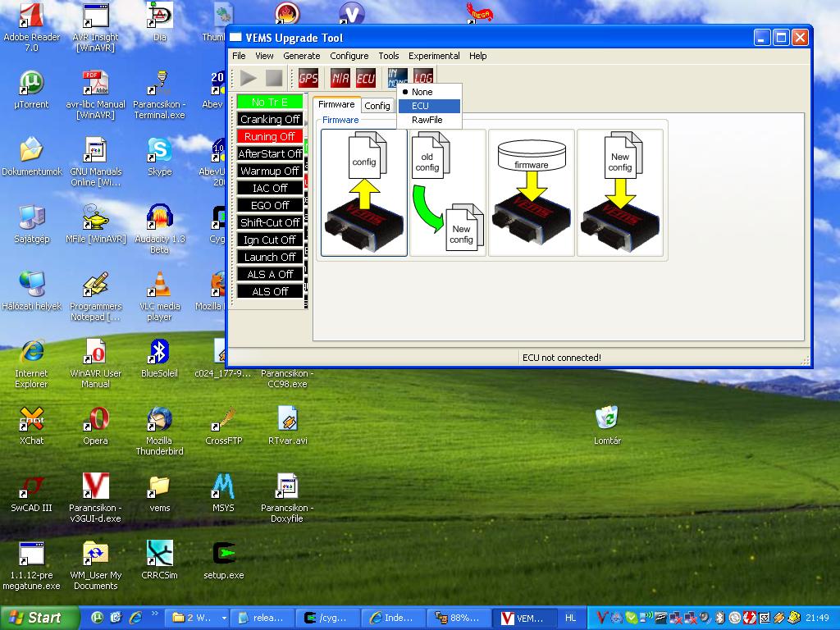
Task: Click the red LOG toolbar icon
Action: click(423, 76)
